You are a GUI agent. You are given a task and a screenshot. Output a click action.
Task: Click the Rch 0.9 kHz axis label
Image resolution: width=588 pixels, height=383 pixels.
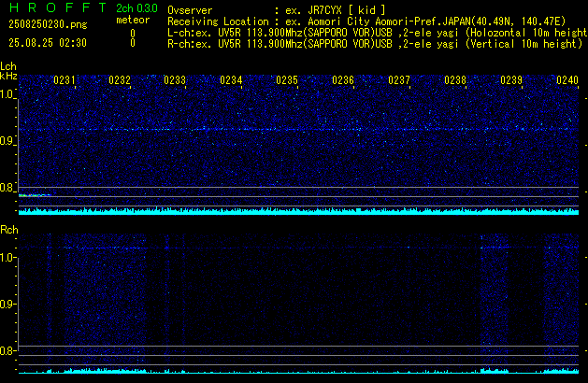[x=7, y=304]
